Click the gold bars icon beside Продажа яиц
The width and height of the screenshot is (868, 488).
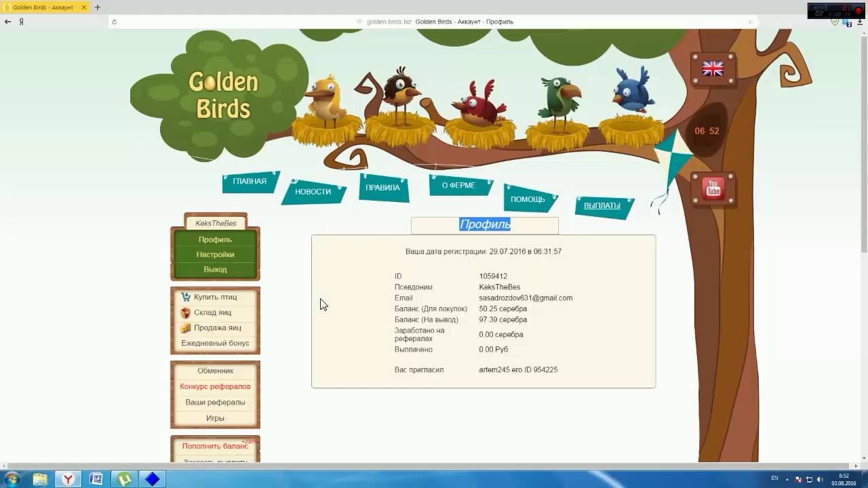(x=185, y=328)
